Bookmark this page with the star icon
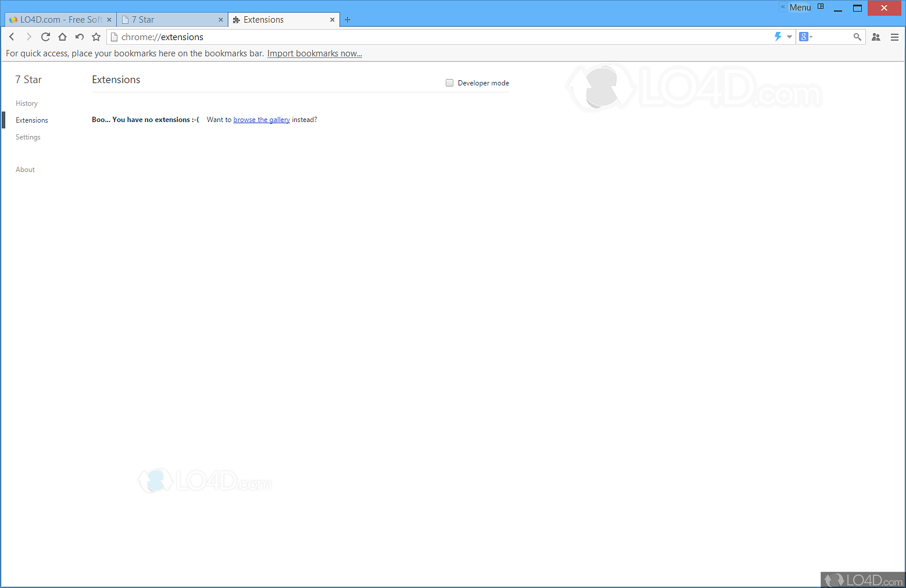 click(96, 37)
